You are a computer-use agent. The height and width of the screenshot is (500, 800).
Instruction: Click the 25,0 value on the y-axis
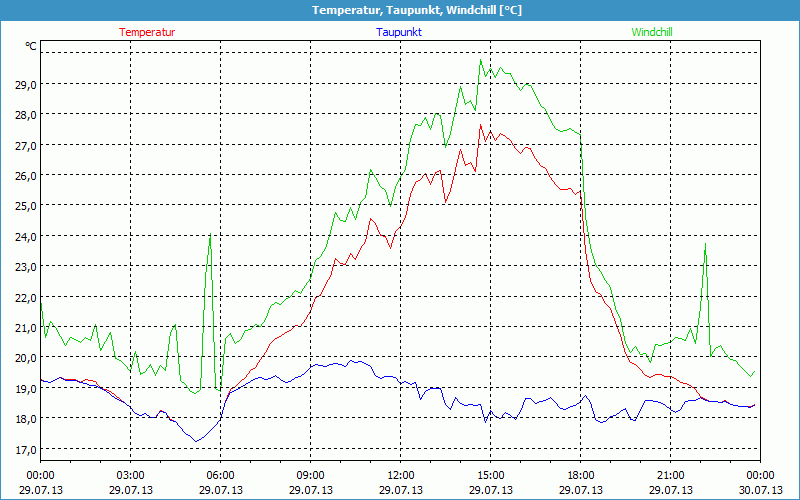24,206
